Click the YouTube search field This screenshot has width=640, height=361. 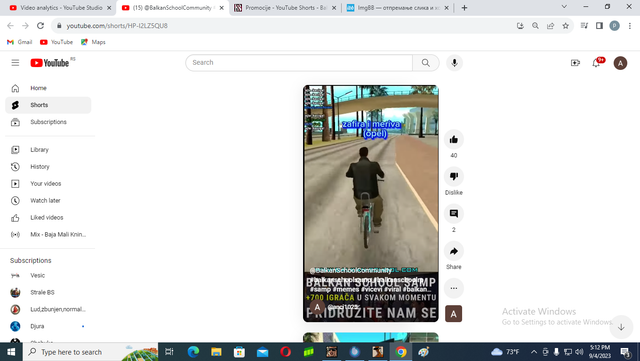click(299, 63)
